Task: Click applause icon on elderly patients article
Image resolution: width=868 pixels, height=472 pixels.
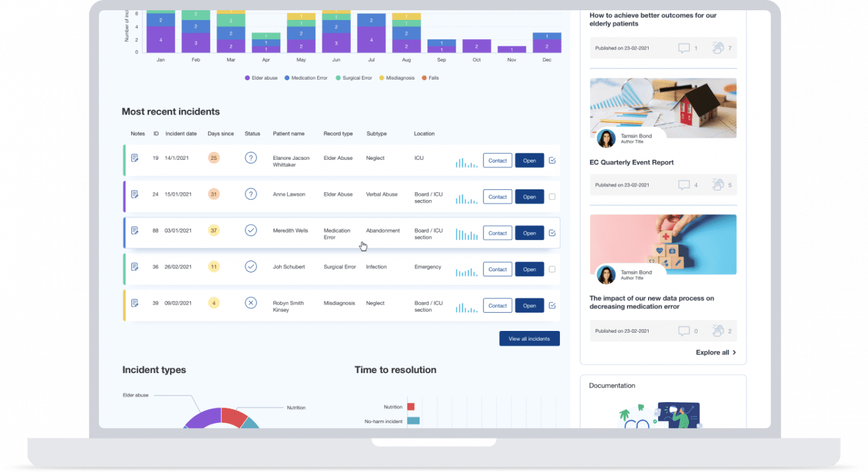Action: point(717,48)
